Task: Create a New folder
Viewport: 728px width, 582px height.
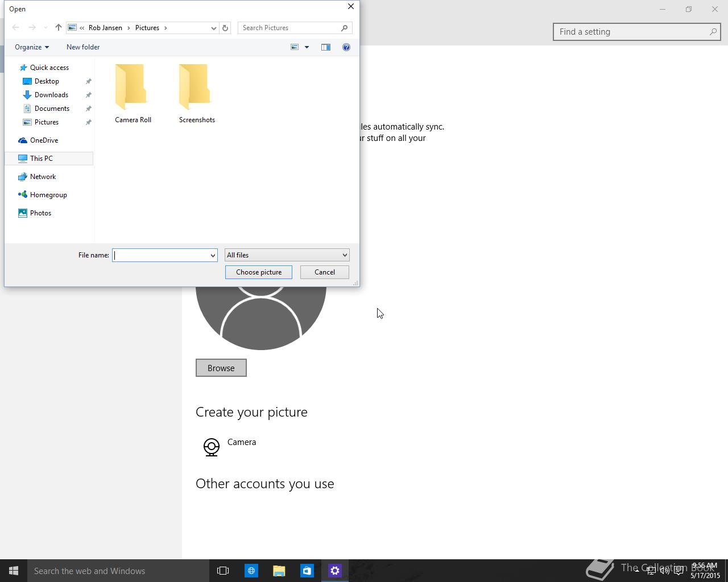Action: click(x=83, y=47)
